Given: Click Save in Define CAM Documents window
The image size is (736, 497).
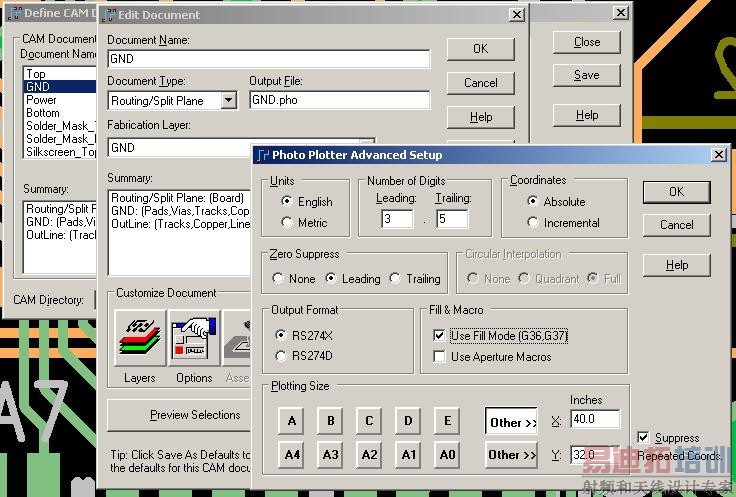Looking at the screenshot, I should click(x=587, y=75).
